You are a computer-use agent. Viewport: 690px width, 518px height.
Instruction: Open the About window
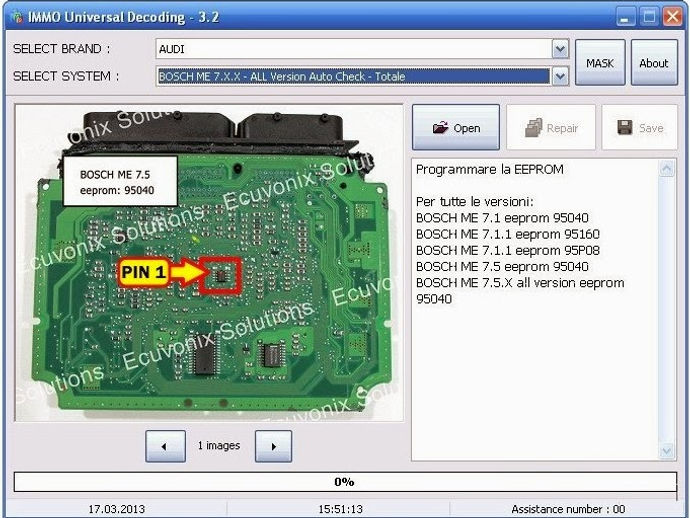click(x=654, y=63)
